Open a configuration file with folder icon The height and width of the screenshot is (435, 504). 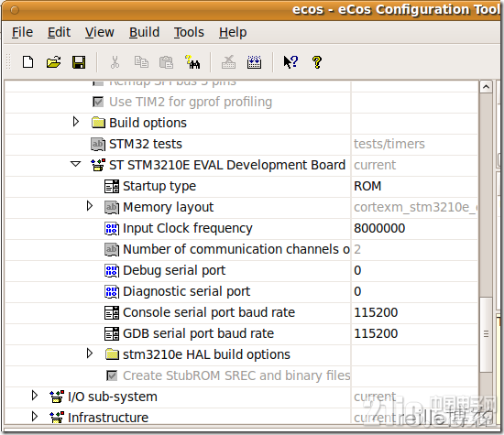tap(53, 61)
